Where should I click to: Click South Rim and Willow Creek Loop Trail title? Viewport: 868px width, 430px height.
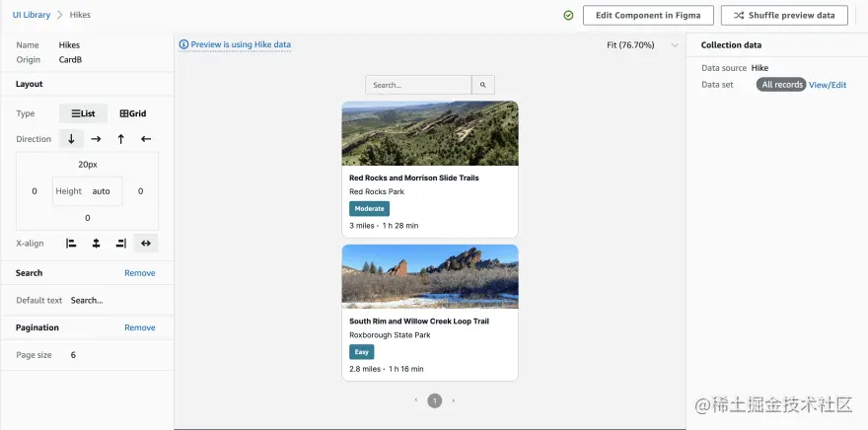coord(419,321)
